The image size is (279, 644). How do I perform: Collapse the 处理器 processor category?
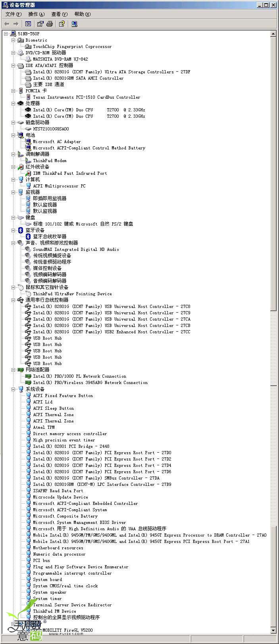click(13, 103)
